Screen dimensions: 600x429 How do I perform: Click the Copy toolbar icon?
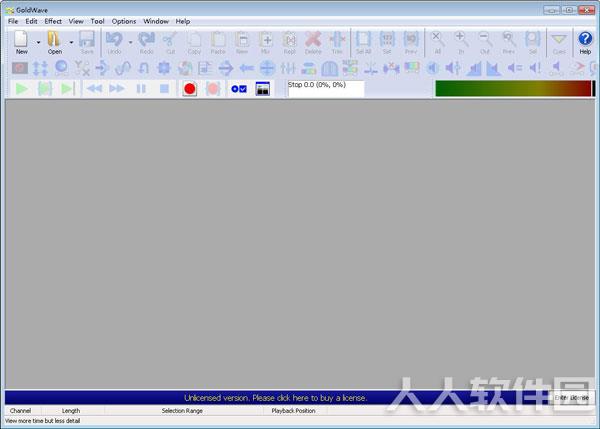coord(194,42)
